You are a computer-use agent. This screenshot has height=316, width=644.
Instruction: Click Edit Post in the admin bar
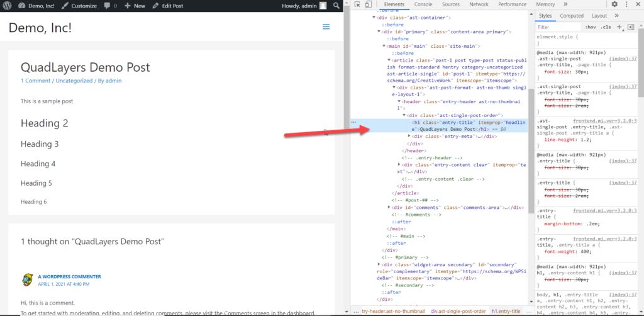pyautogui.click(x=167, y=6)
